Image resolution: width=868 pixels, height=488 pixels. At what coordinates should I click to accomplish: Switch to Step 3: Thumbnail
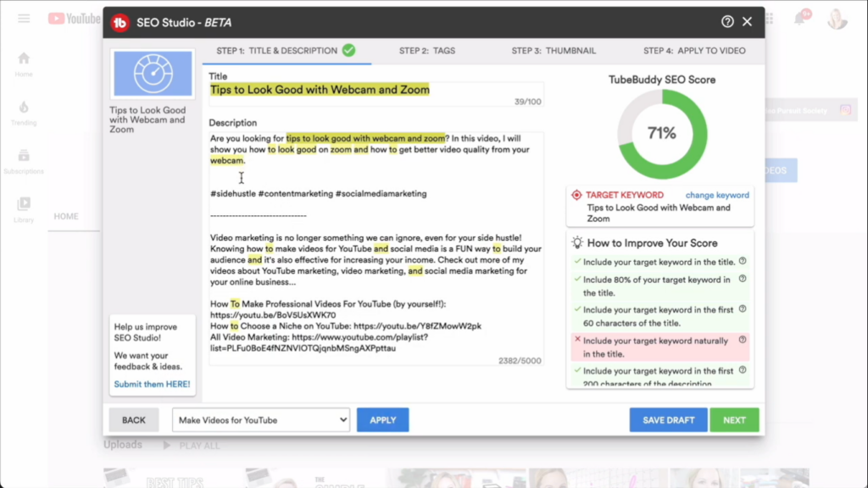point(554,51)
